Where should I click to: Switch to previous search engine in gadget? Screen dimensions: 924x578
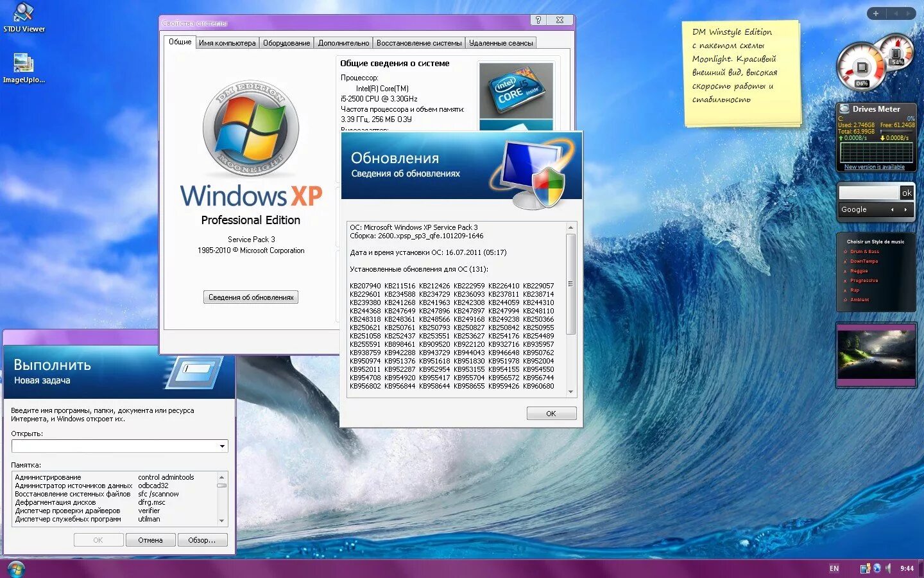click(x=892, y=209)
